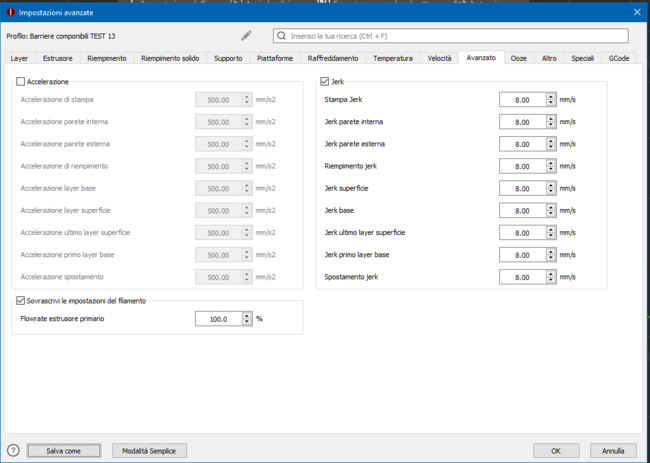This screenshot has height=463, width=650.
Task: Increase Flowrate estrusore primario with up arrow
Action: 247,315
